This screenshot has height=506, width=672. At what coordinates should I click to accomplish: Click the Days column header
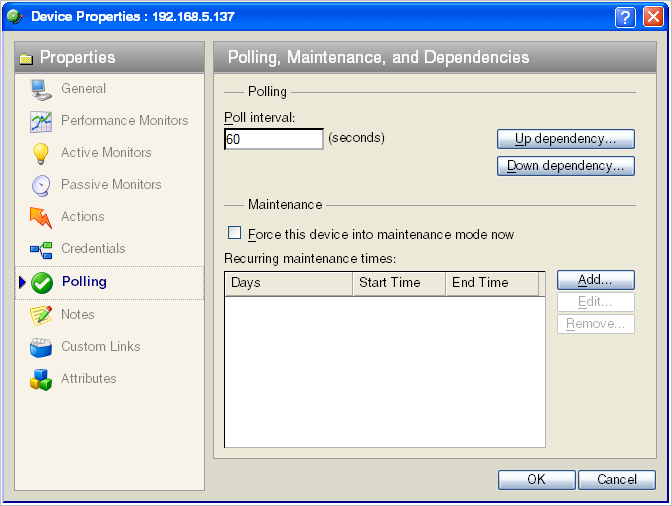coord(288,283)
